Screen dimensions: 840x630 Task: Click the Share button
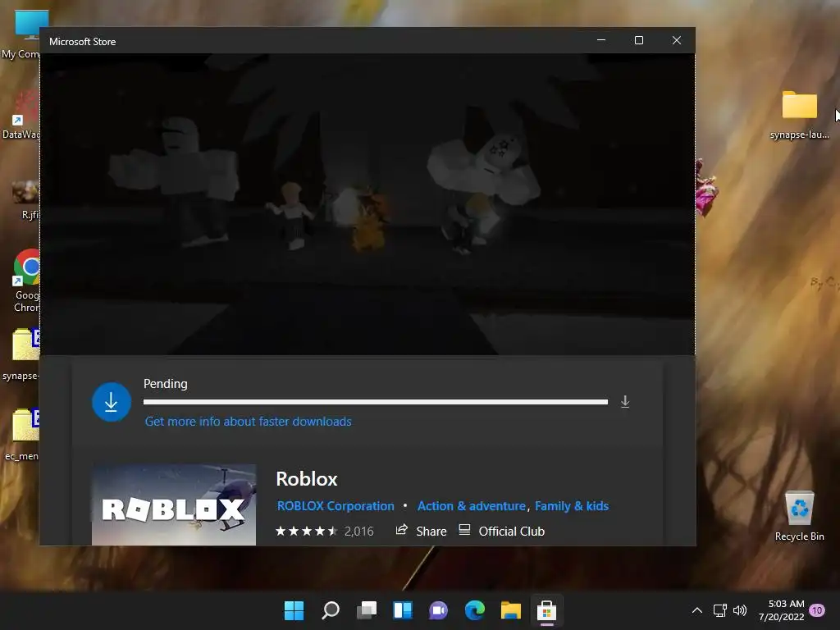coord(421,531)
